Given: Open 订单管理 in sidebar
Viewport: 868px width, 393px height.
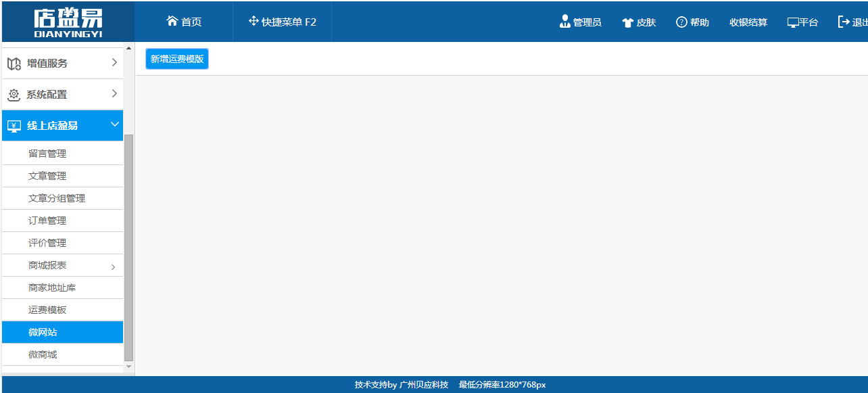Looking at the screenshot, I should (x=63, y=221).
